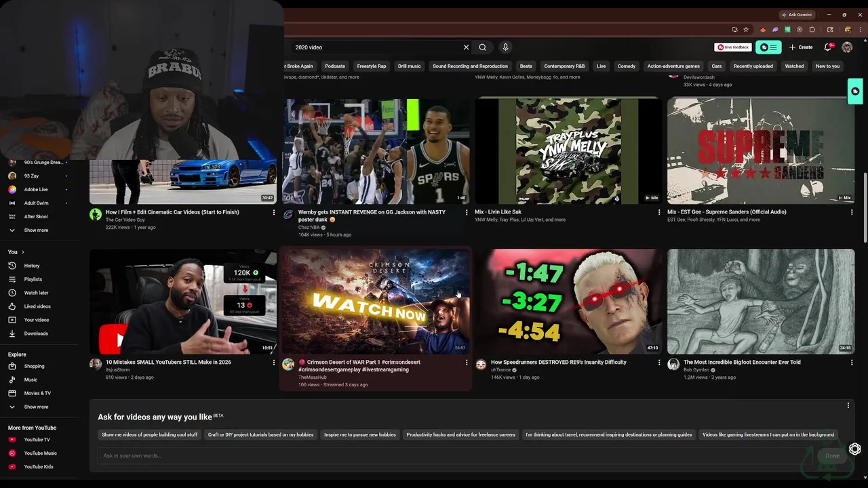Open the YouTube account avatar menu

coord(847,47)
